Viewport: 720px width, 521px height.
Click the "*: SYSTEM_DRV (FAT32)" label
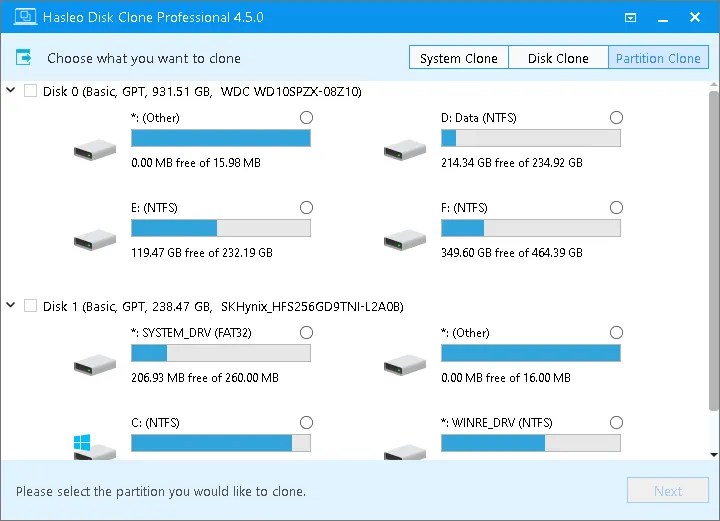coord(191,333)
